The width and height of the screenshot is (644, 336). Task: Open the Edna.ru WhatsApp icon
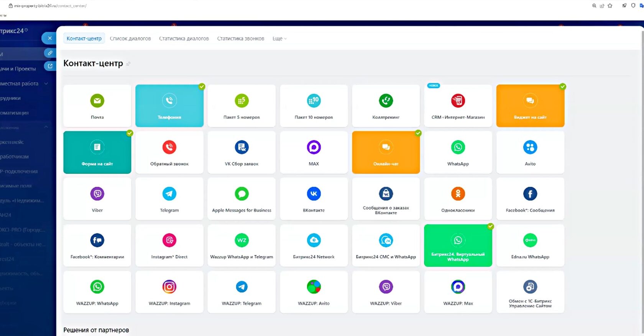[530, 240]
